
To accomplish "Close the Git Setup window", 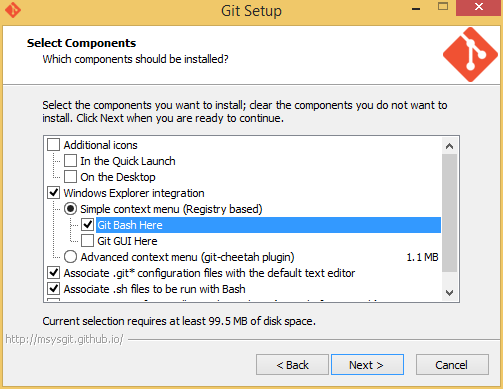I will point(479,8).
